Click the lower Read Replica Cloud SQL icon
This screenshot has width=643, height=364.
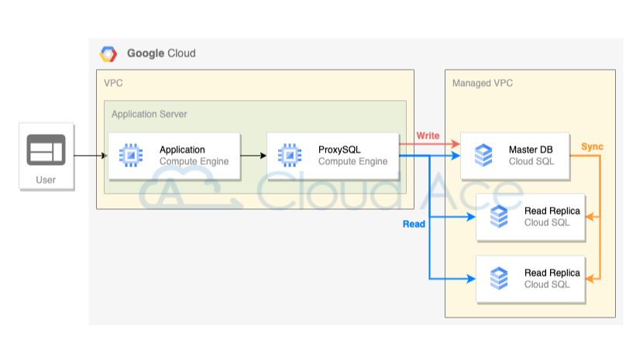[499, 278]
